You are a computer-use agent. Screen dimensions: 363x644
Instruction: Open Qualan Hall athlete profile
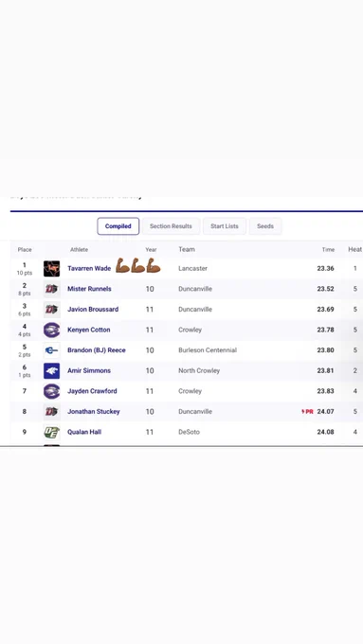84,432
